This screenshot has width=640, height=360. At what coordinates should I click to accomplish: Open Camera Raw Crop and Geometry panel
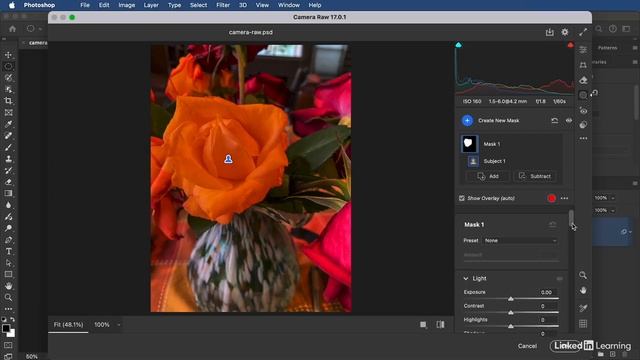coord(583,65)
